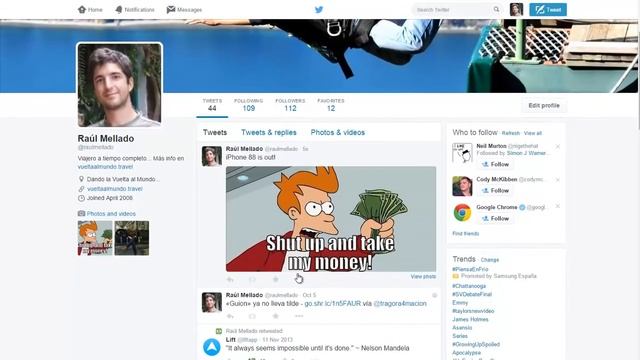Click the Twitter bird logo

click(x=319, y=9)
